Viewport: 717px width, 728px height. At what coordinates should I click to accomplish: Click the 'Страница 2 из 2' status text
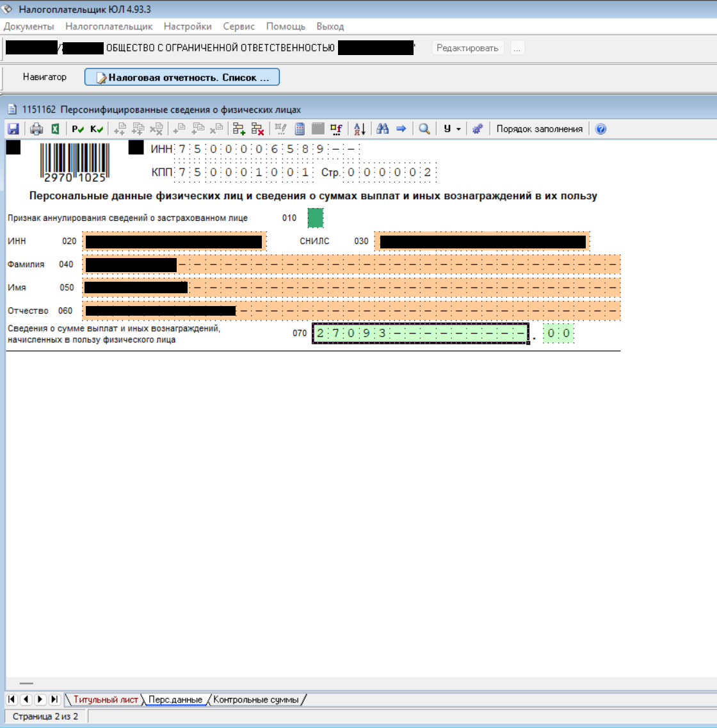point(45,716)
